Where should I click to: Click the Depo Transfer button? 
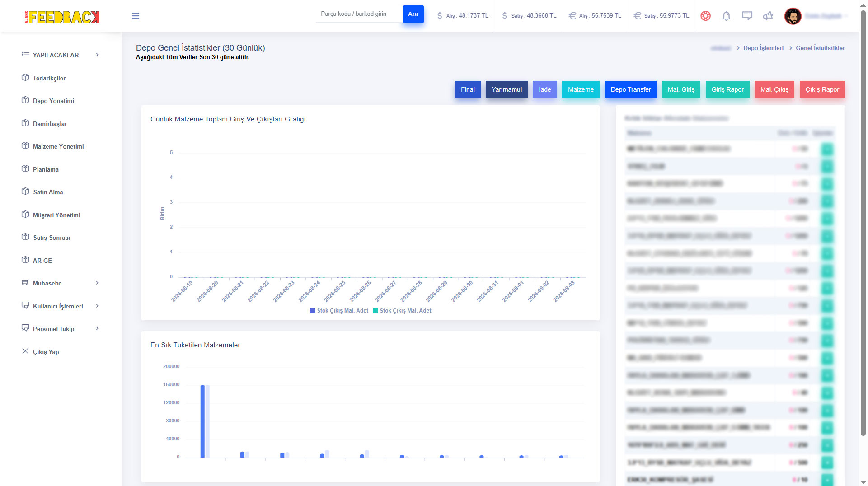(x=631, y=89)
